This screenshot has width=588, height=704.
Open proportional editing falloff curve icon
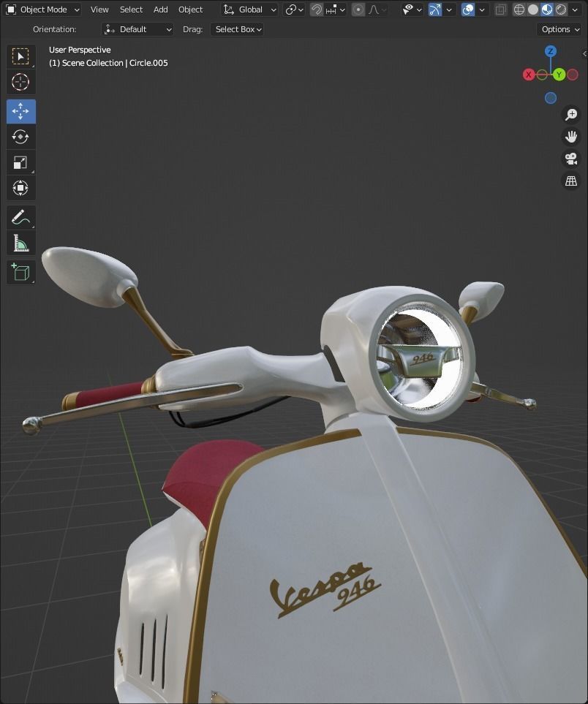[x=377, y=10]
